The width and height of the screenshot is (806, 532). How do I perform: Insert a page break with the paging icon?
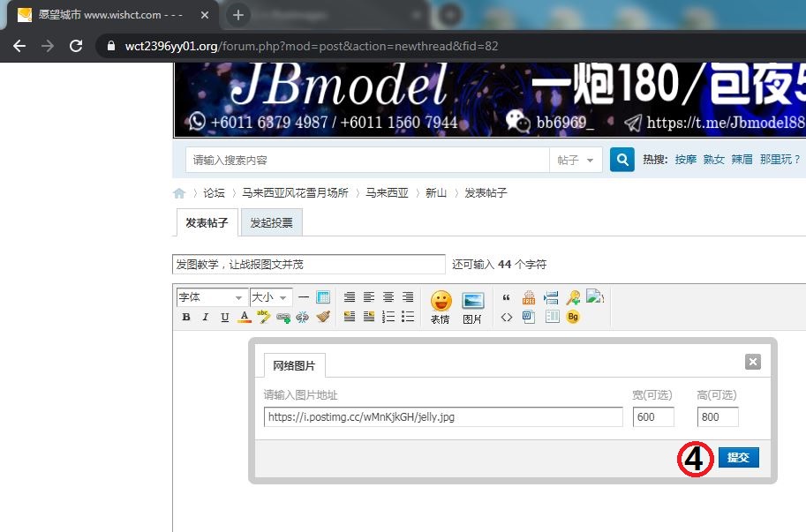click(x=551, y=297)
